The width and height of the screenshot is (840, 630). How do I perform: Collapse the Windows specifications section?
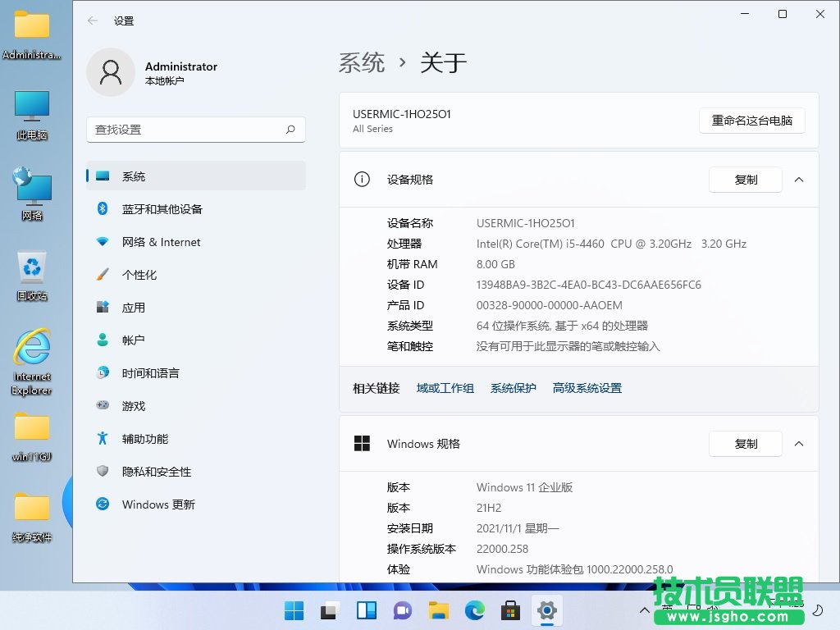(799, 444)
